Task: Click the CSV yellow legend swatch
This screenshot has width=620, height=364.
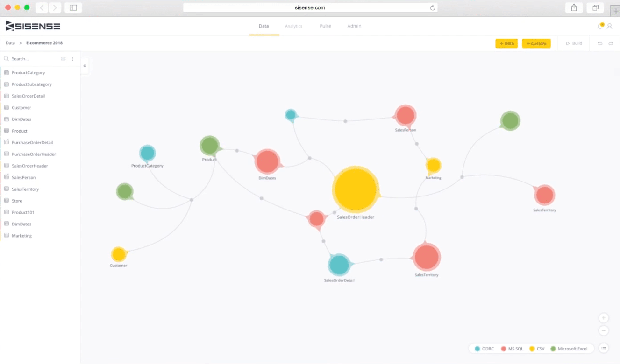Action: [x=532, y=349]
